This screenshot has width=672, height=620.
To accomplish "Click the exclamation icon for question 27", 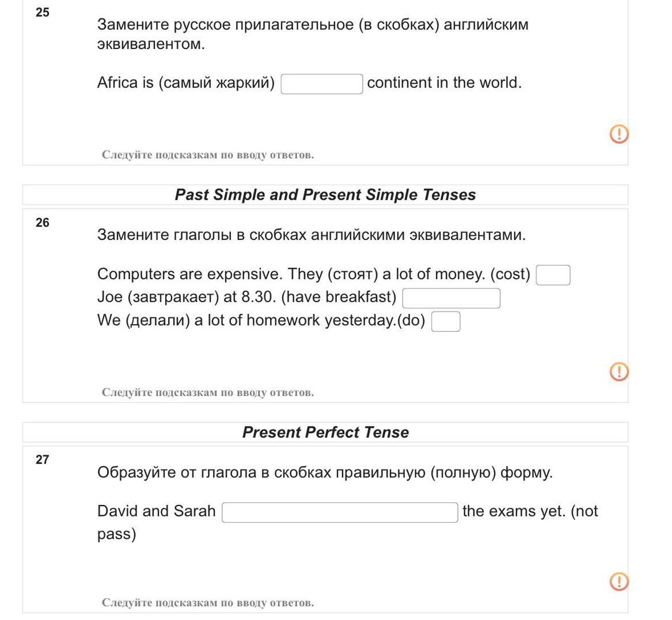I will 618,581.
